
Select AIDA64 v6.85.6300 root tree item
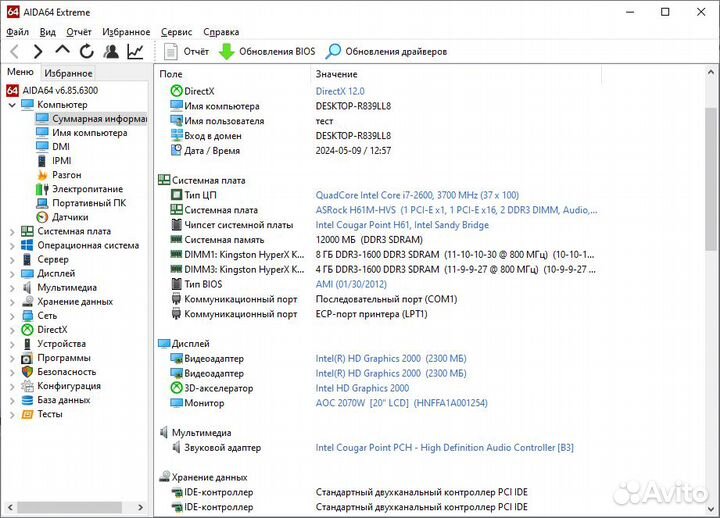click(x=52, y=90)
